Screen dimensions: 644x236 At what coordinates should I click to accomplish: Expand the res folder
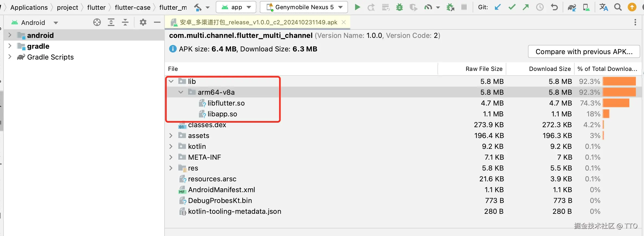click(x=171, y=168)
